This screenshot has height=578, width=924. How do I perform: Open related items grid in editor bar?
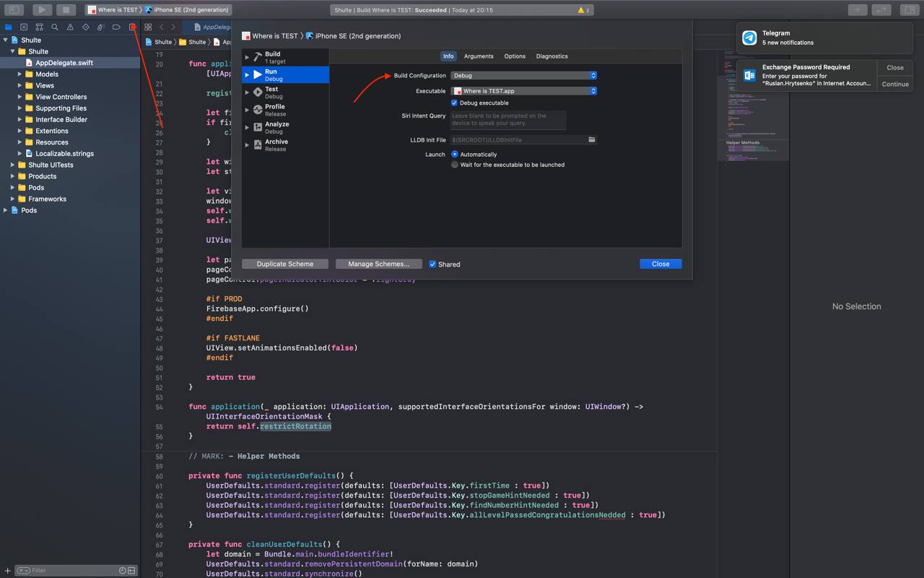[x=148, y=27]
